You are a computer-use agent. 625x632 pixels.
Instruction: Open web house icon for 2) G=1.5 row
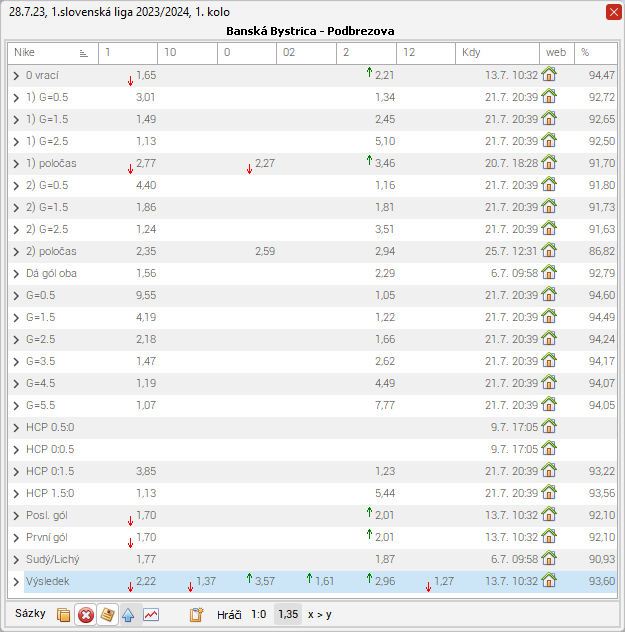point(549,207)
